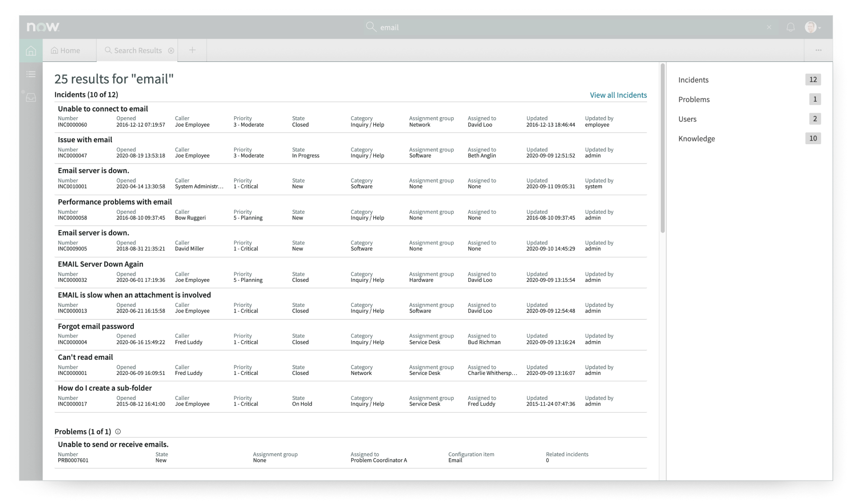
Task: Click assigned to 'Beth Anglin'
Action: [x=482, y=156]
